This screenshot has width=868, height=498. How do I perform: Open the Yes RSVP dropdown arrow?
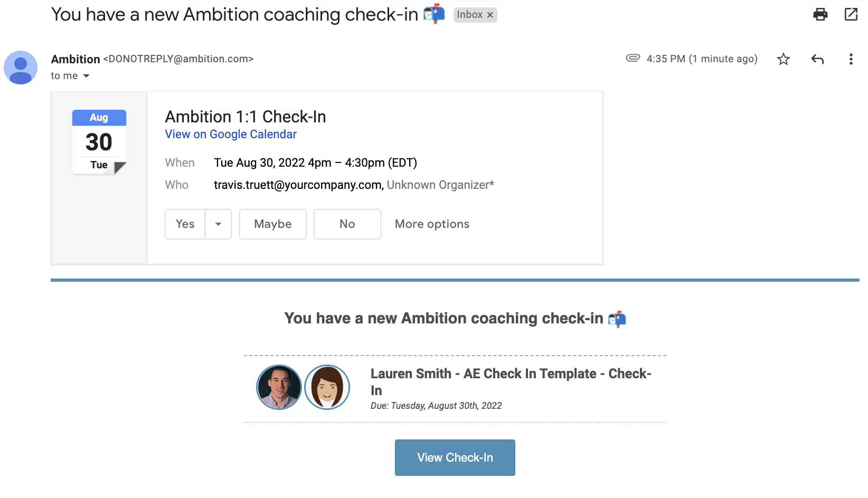(x=218, y=224)
